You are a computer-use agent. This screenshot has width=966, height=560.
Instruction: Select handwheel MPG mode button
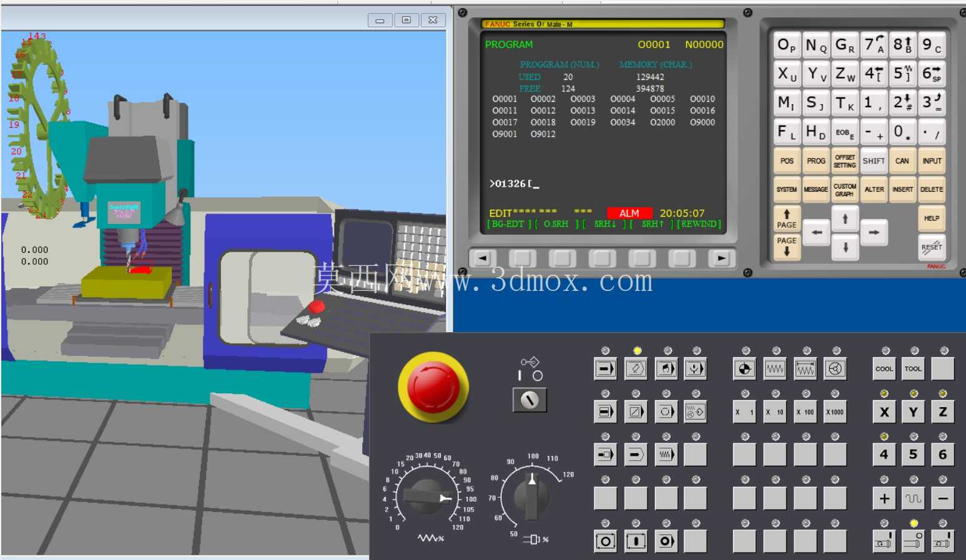point(835,369)
